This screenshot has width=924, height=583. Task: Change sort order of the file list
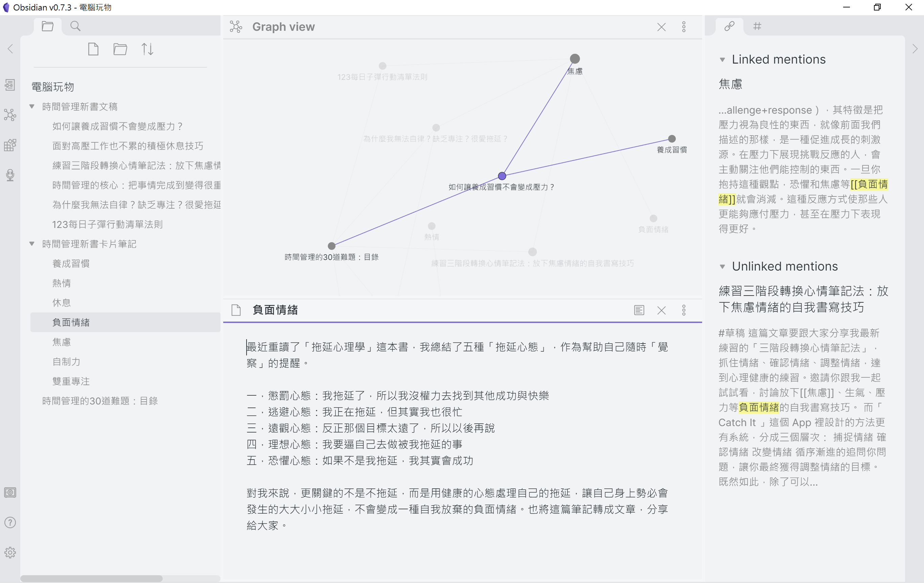147,49
